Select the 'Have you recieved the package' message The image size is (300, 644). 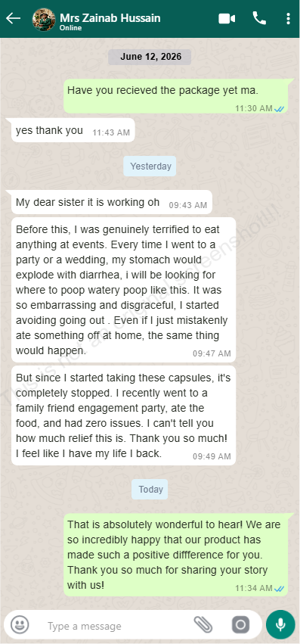(175, 96)
